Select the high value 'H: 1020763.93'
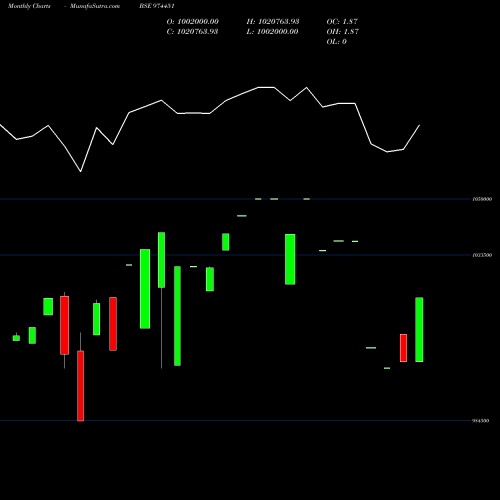Screen dimensions: 500x500 click(273, 22)
